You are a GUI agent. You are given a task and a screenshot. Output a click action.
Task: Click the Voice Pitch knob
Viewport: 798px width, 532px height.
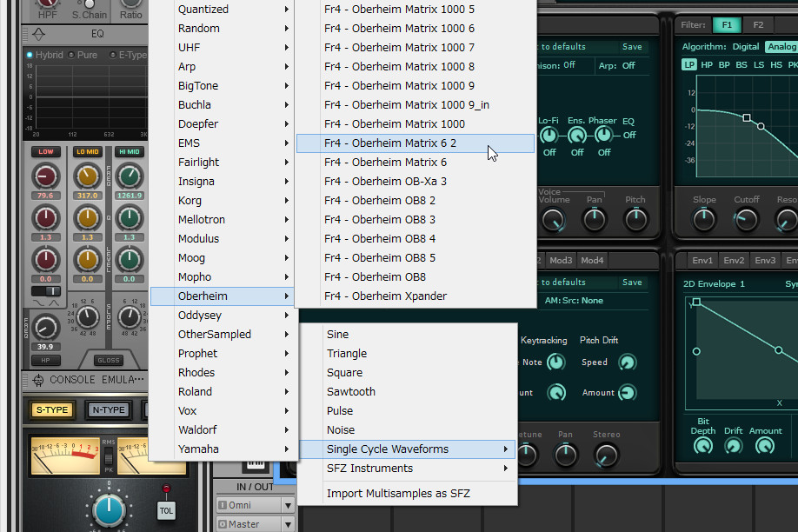pos(635,220)
